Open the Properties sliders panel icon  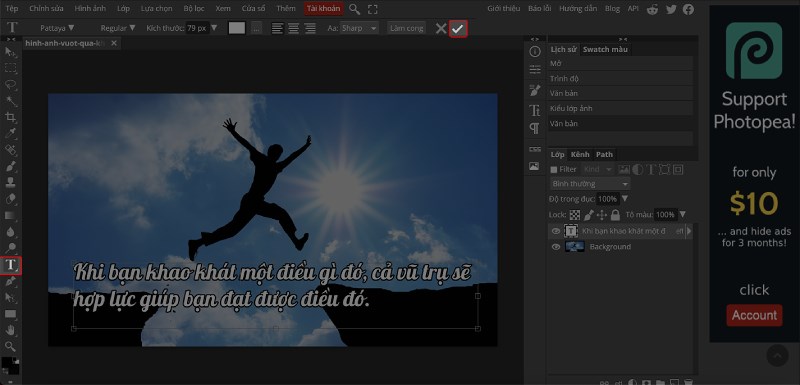535,69
